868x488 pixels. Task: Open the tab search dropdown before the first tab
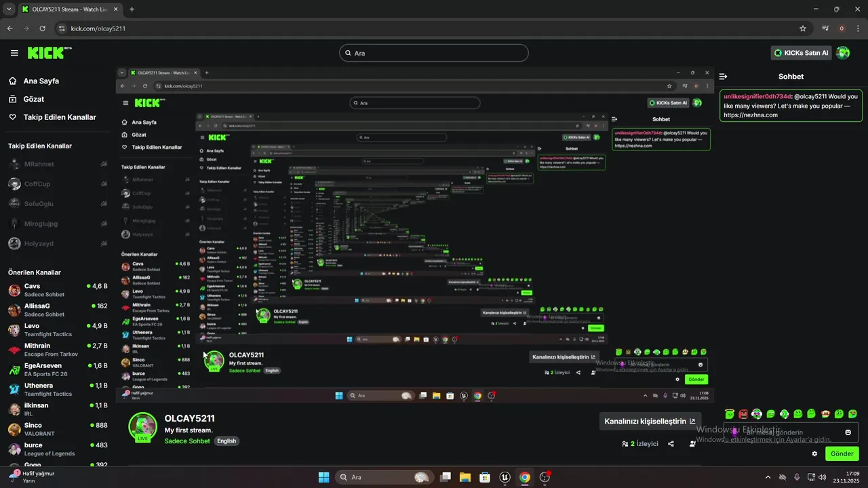8,9
